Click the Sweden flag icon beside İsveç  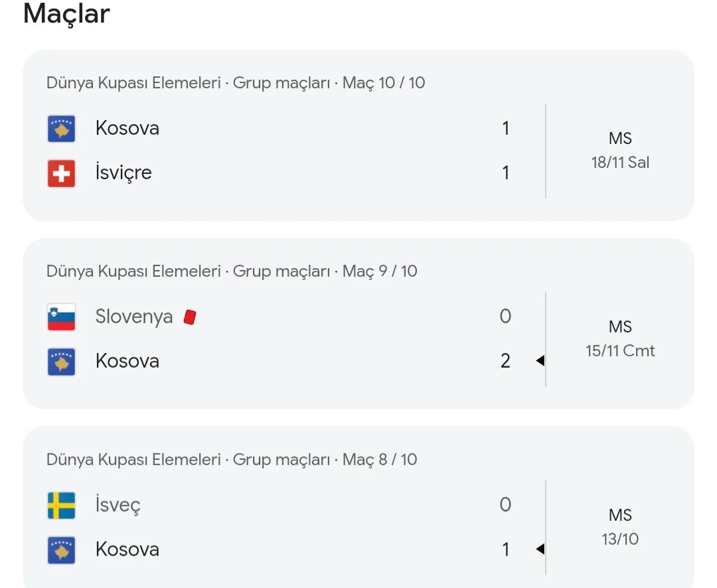(x=61, y=505)
